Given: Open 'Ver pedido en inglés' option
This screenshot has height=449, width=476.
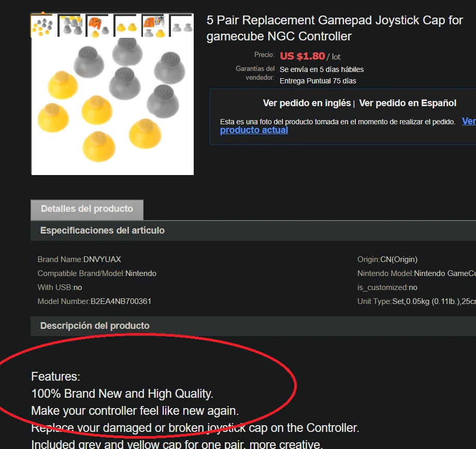Looking at the screenshot, I should [307, 103].
